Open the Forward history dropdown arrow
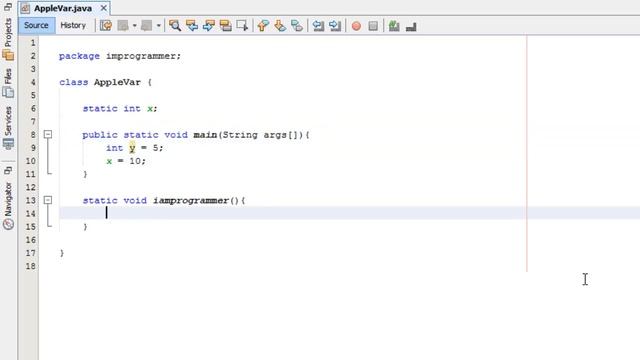The width and height of the screenshot is (640, 360). [x=158, y=26]
